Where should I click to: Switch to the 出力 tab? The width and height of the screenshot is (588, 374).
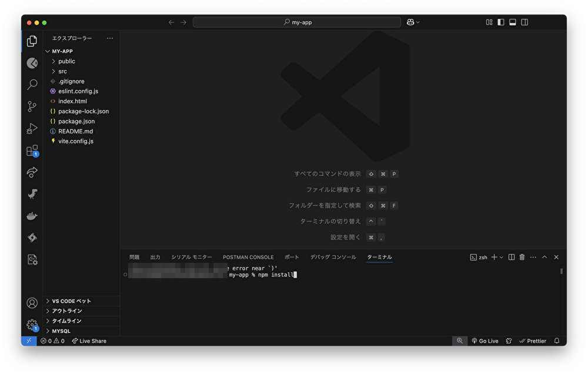click(155, 257)
